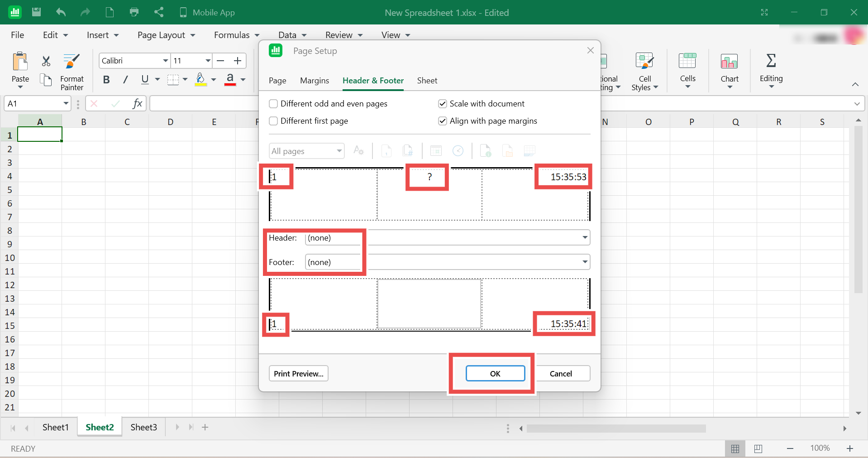Click the New document icon

(110, 12)
